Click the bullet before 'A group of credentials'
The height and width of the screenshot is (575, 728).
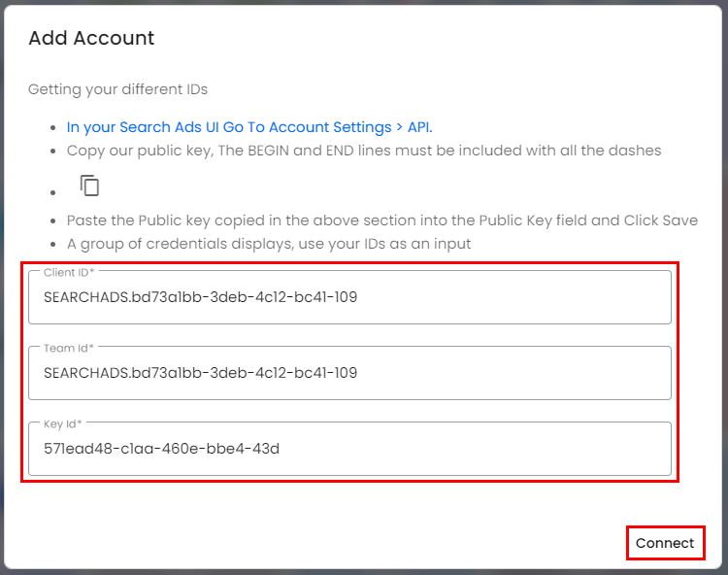click(54, 245)
